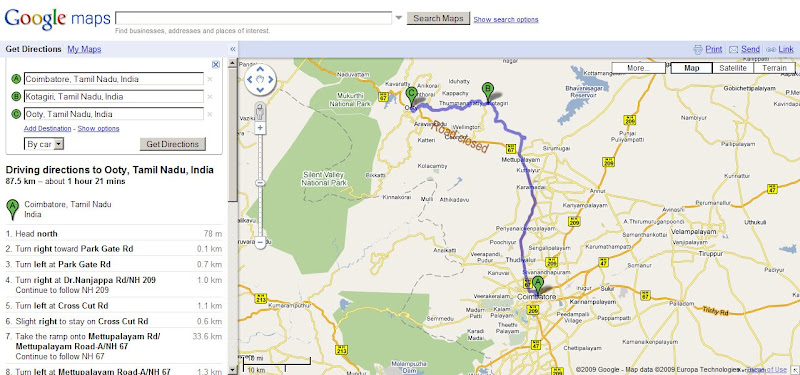Open the Get Directions tab

click(x=34, y=49)
